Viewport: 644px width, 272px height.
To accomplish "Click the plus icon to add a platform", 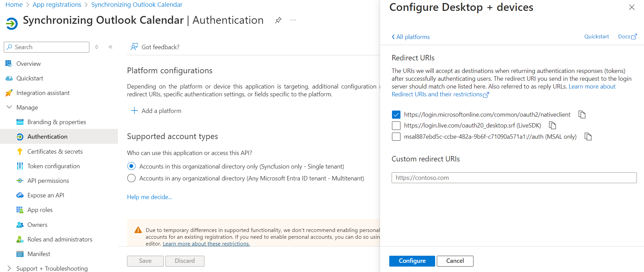I will click(135, 111).
